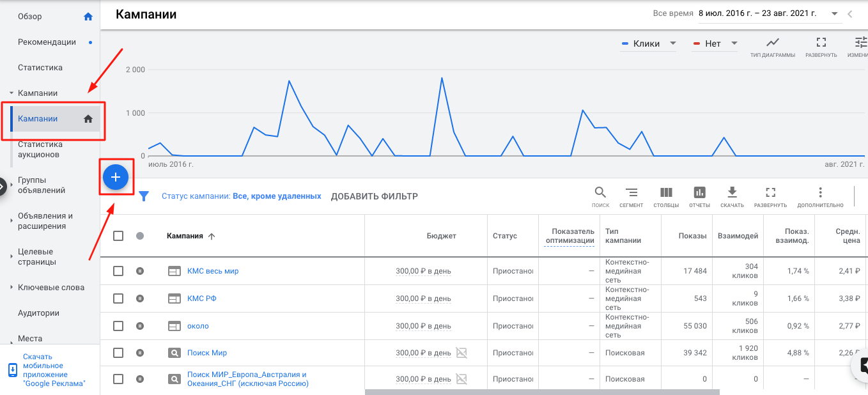868x395 pixels.
Task: Check the КМС весь мир row checkbox
Action: (118, 271)
